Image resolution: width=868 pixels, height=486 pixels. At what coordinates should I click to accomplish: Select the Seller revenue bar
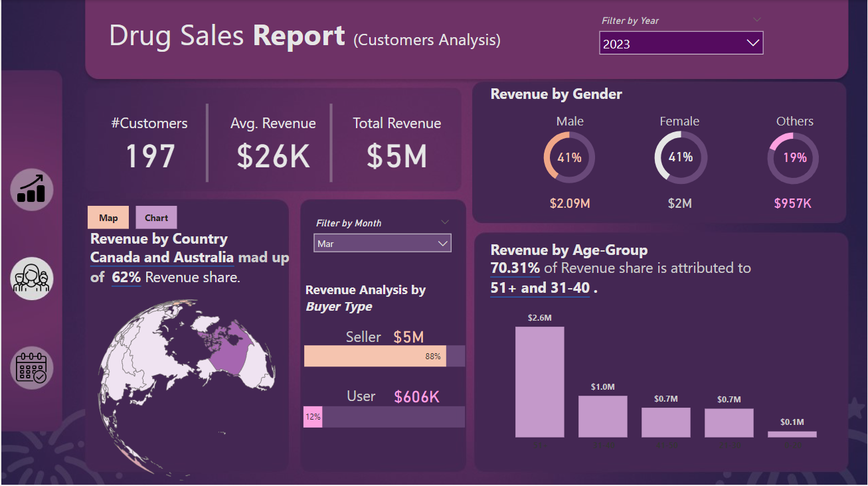pyautogui.click(x=375, y=357)
